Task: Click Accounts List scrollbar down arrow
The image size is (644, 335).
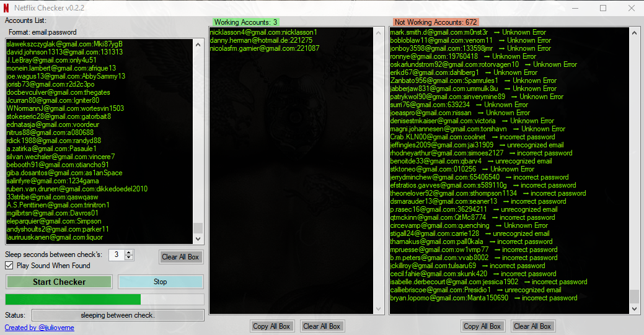Action: pos(198,238)
